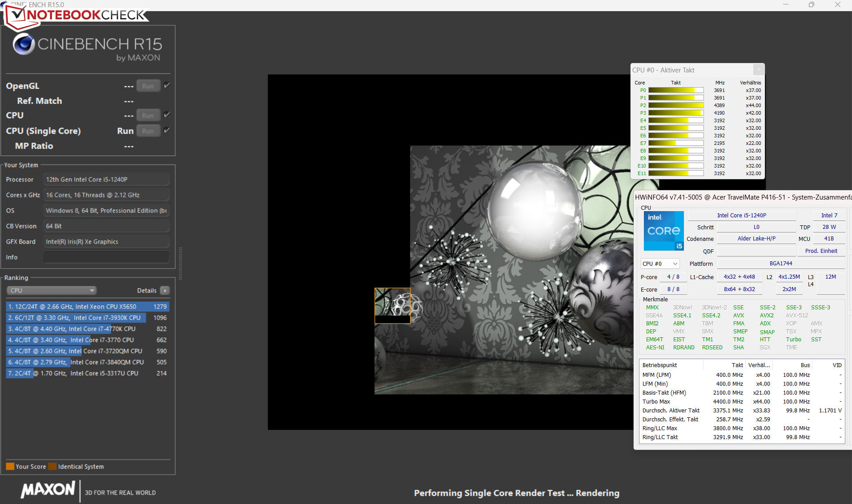Select ranking row Intel Core i7-3840QM
This screenshot has height=504, width=852.
(x=87, y=362)
